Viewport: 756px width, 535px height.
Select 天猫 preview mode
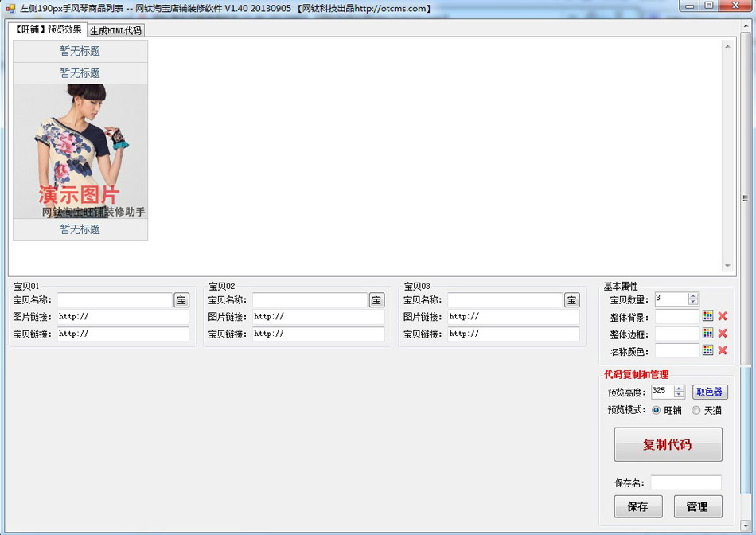tap(696, 411)
